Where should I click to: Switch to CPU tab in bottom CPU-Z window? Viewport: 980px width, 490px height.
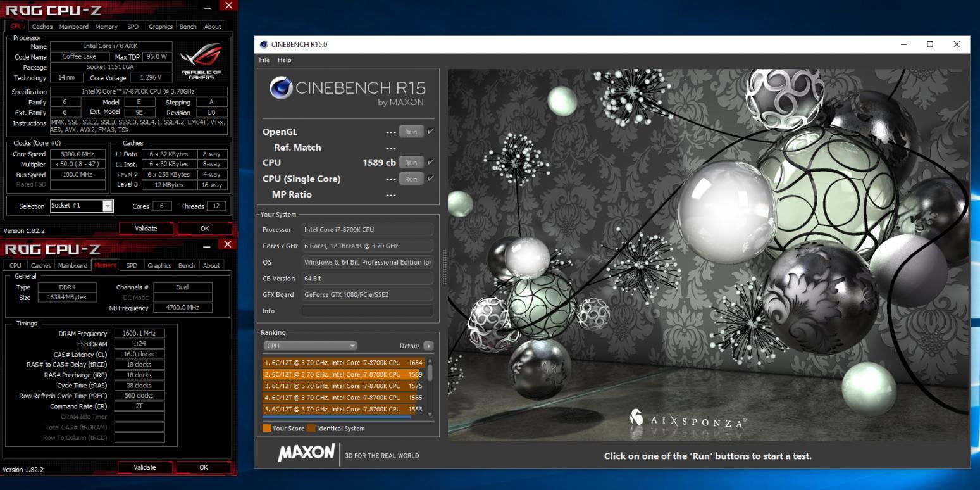(x=15, y=265)
